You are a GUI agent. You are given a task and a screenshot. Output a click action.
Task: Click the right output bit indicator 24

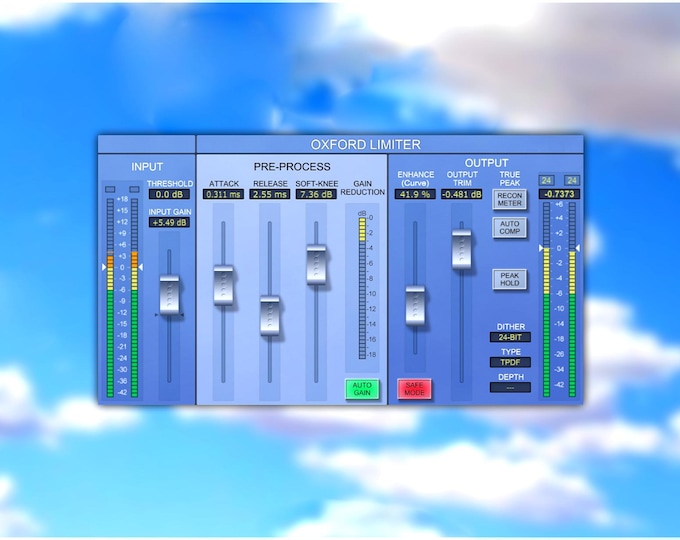572,180
